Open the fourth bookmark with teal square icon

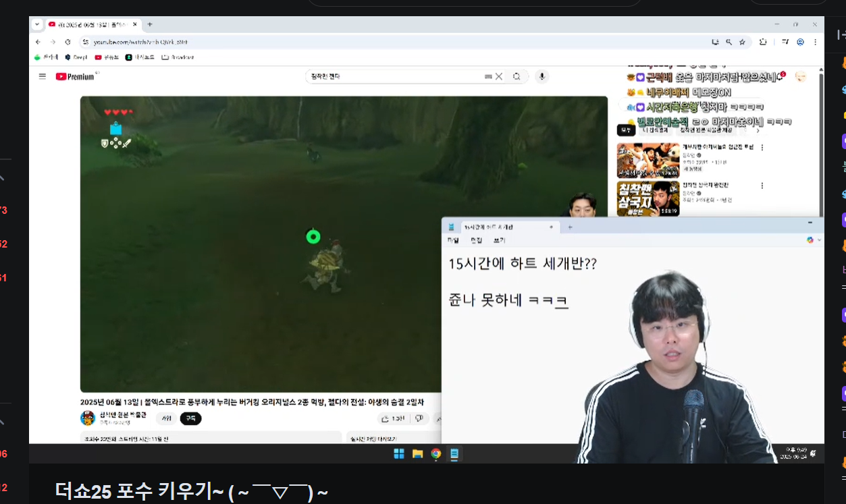[140, 57]
